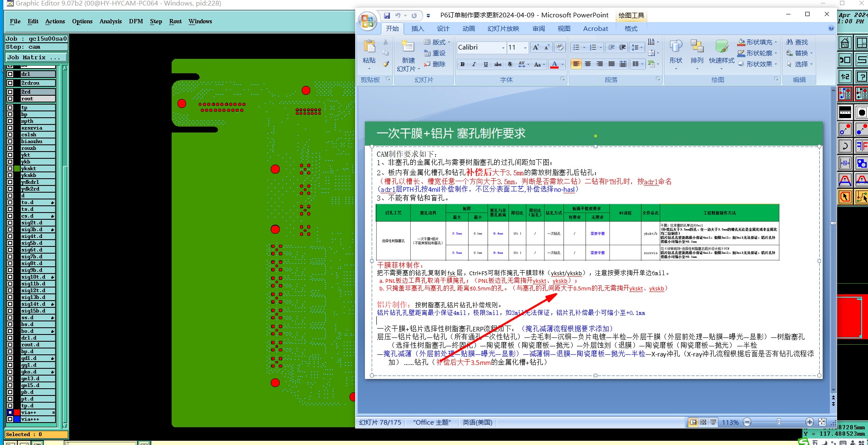
Task: Toggle checkbox for npth layer
Action: [x=10, y=121]
